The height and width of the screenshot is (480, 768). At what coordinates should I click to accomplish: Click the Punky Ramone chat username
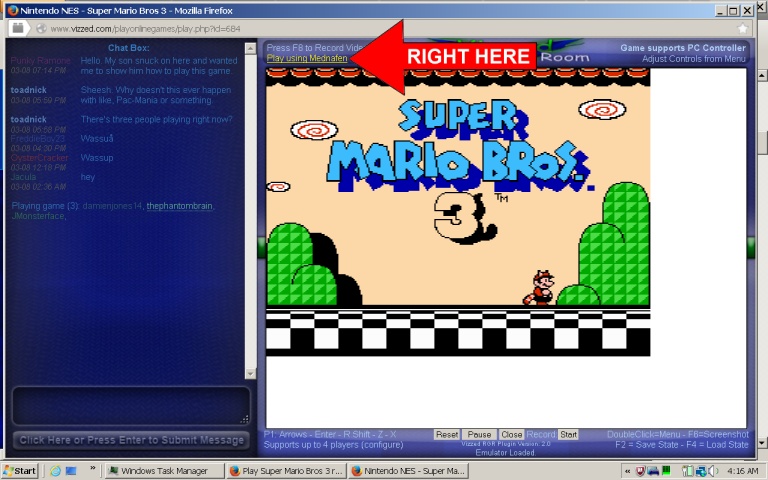[x=41, y=61]
